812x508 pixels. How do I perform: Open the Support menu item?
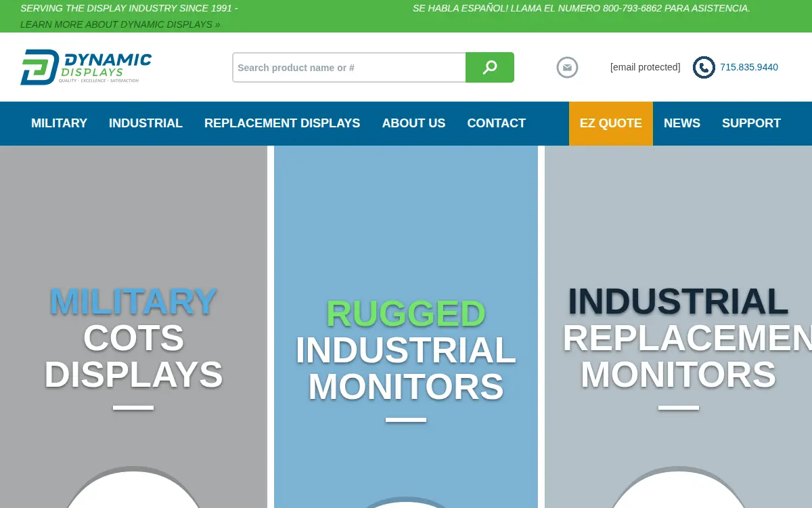point(751,123)
